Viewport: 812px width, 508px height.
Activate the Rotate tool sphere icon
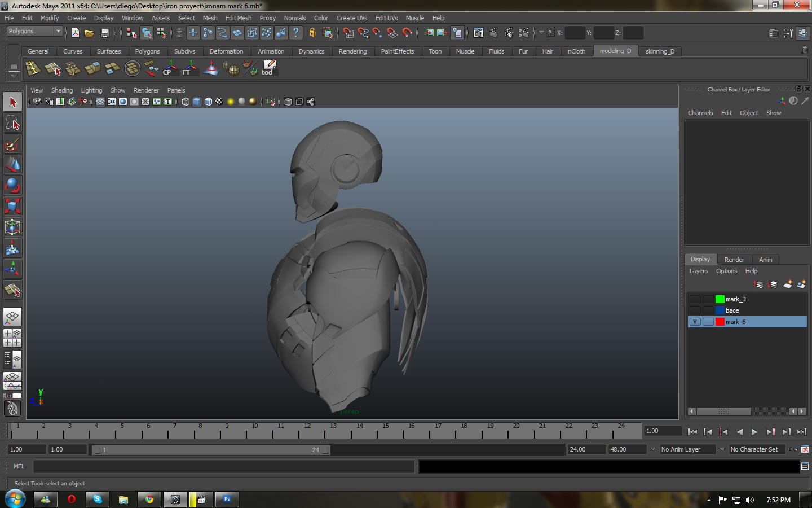(x=12, y=185)
